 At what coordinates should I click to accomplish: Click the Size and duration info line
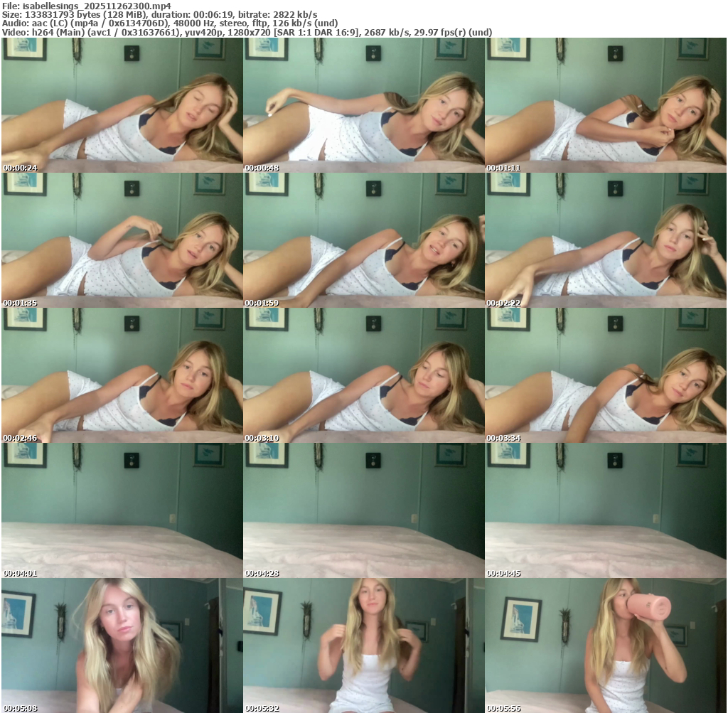coord(160,14)
